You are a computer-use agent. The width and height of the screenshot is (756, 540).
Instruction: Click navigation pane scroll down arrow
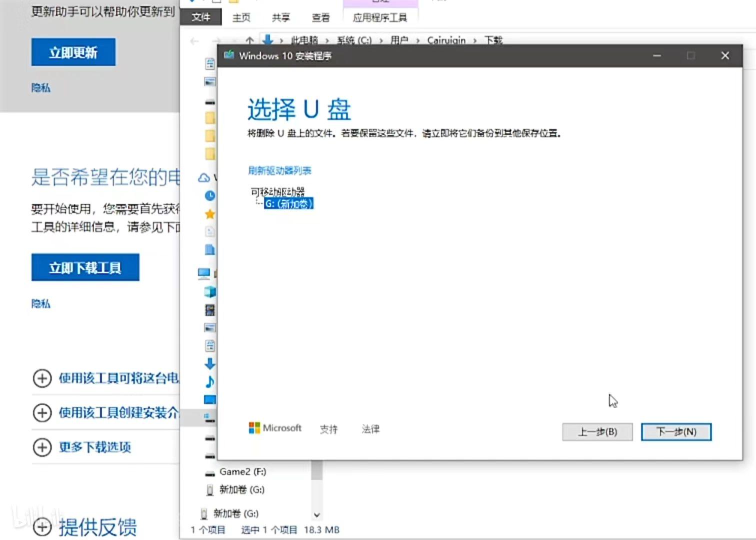point(316,514)
